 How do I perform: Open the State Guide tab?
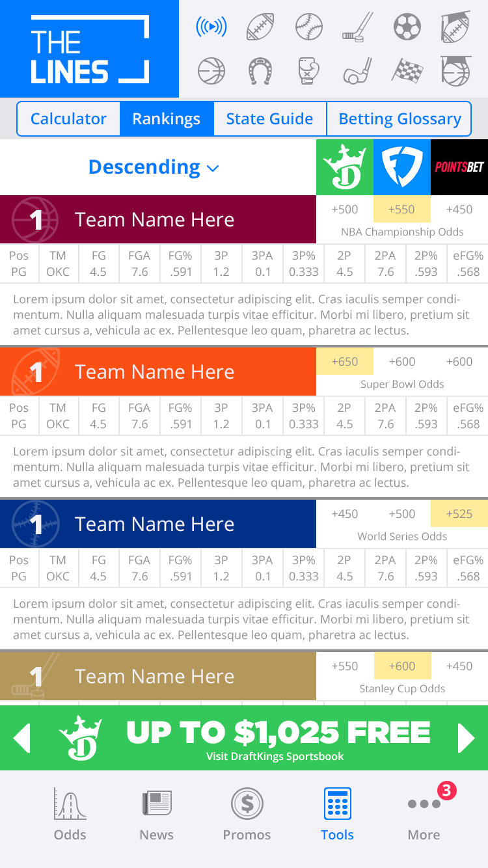(269, 119)
